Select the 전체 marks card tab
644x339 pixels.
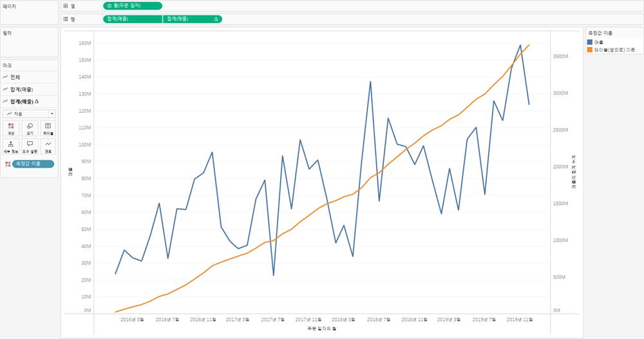pyautogui.click(x=29, y=77)
